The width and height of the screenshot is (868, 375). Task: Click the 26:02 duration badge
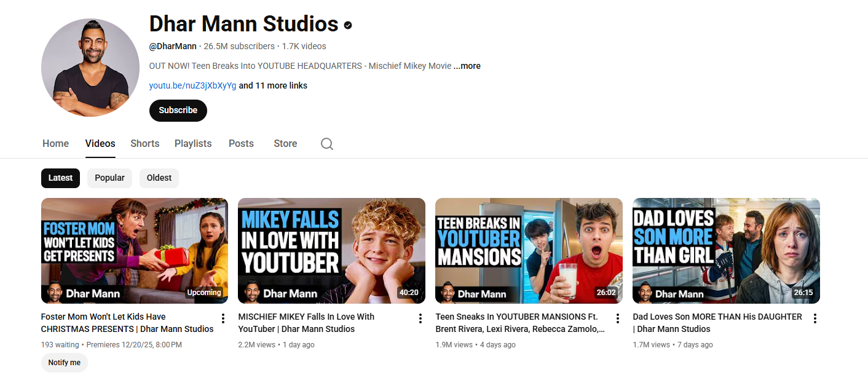tap(606, 293)
